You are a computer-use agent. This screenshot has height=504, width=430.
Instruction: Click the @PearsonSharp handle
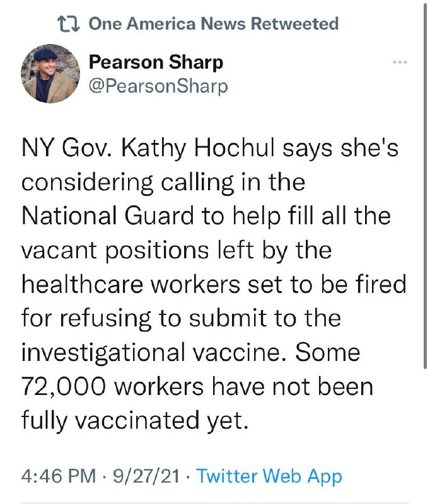click(158, 86)
